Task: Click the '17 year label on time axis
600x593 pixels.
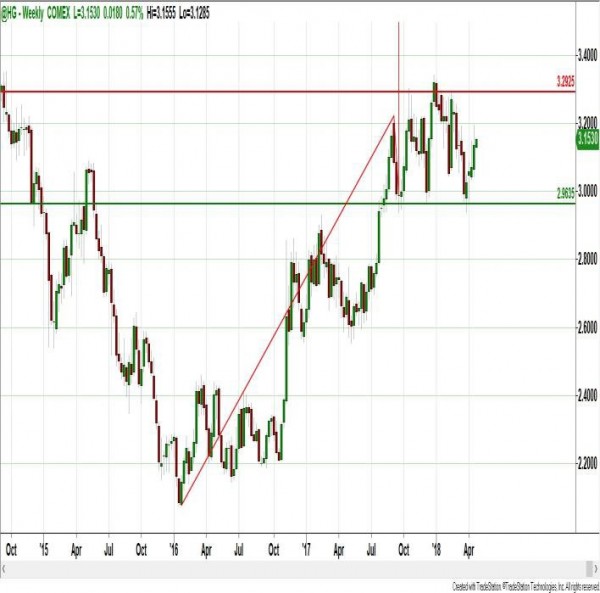Action: (x=306, y=550)
